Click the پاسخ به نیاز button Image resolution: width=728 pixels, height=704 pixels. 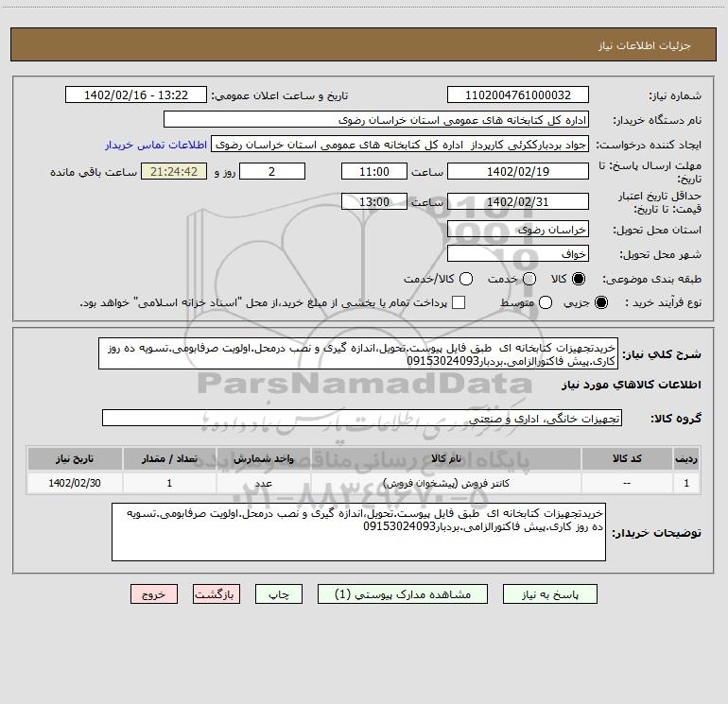pos(550,594)
